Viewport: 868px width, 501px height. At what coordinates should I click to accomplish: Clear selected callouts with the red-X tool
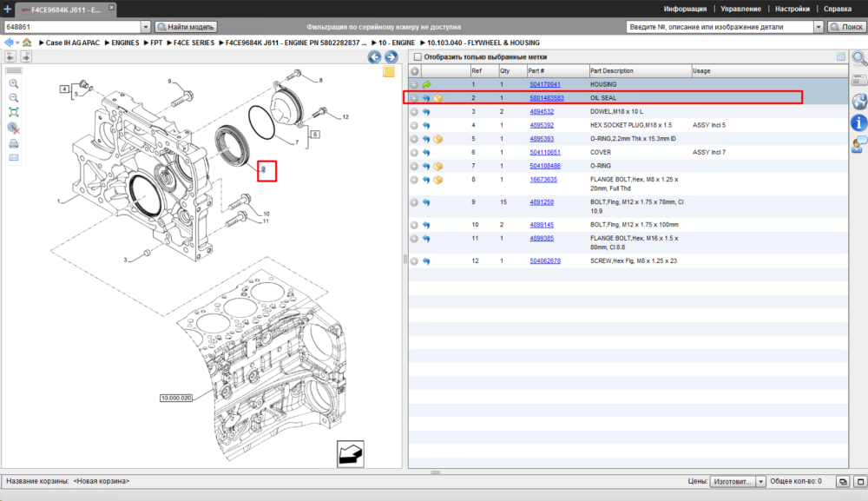pyautogui.click(x=14, y=128)
